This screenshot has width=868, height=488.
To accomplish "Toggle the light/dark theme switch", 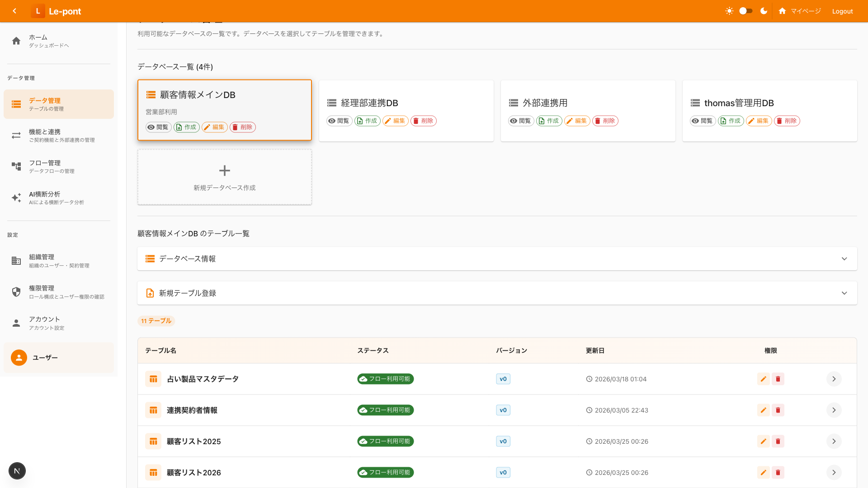I will tap(745, 11).
